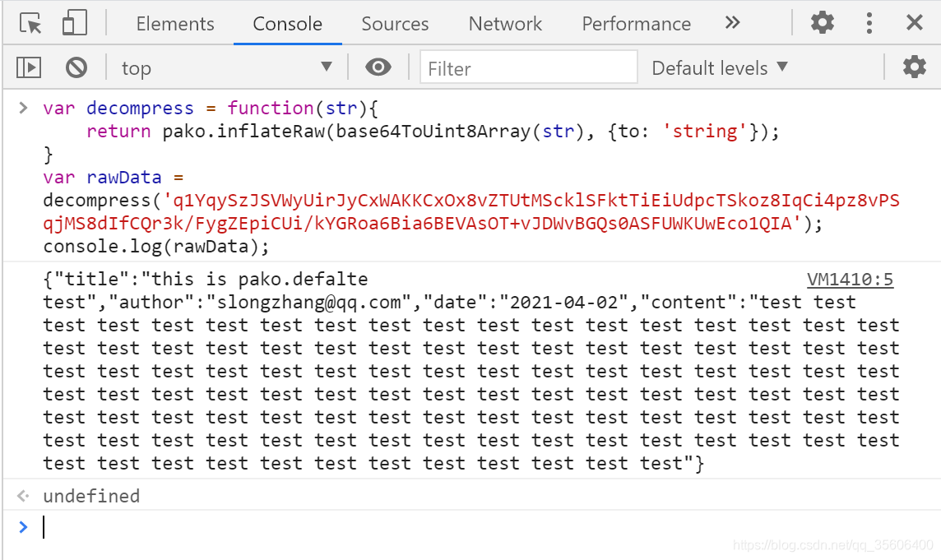Click the console.log(rawData); line
This screenshot has height=560, width=941.
point(156,247)
